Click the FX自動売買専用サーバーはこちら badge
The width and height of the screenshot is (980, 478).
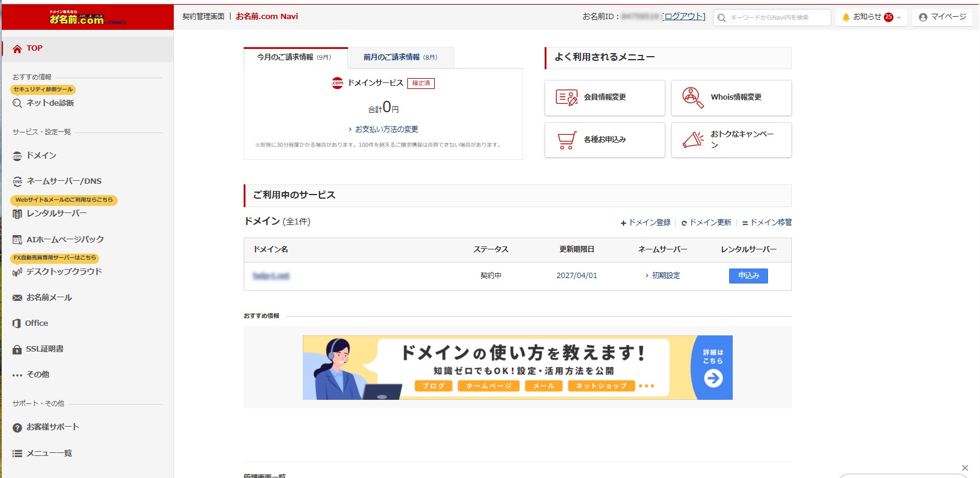54,258
